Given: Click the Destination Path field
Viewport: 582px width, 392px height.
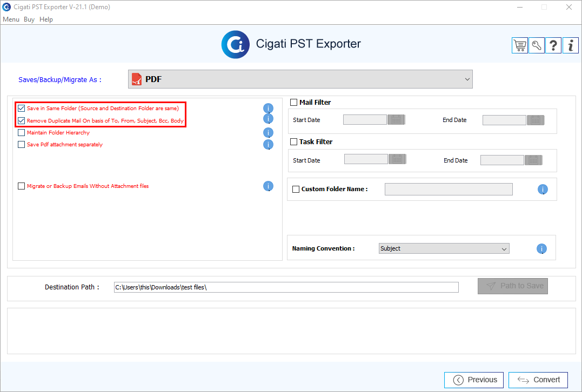Looking at the screenshot, I should pyautogui.click(x=286, y=287).
